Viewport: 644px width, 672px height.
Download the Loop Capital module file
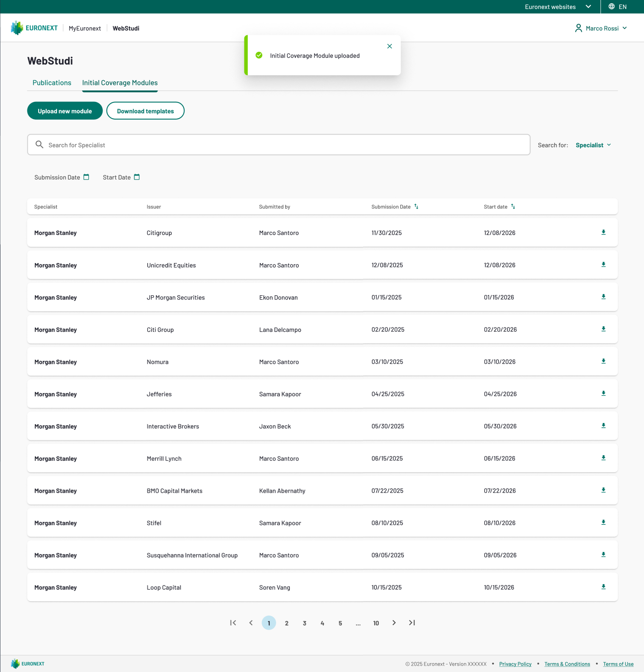click(603, 587)
